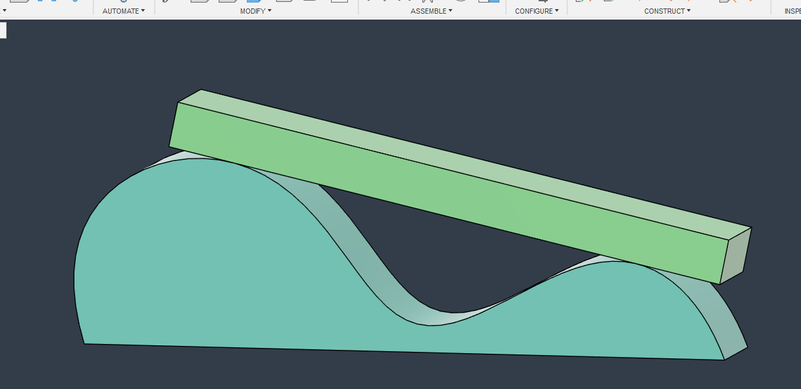Click the partially visible INSPECT label

(792, 11)
